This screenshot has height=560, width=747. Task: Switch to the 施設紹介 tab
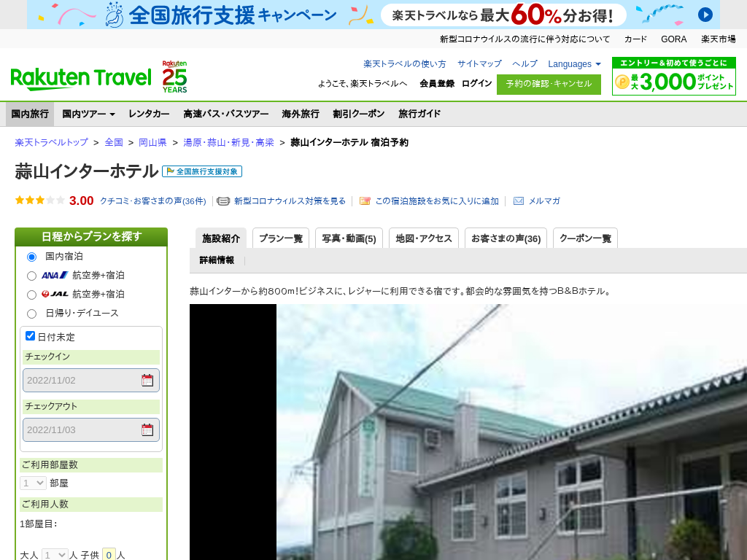click(x=220, y=238)
